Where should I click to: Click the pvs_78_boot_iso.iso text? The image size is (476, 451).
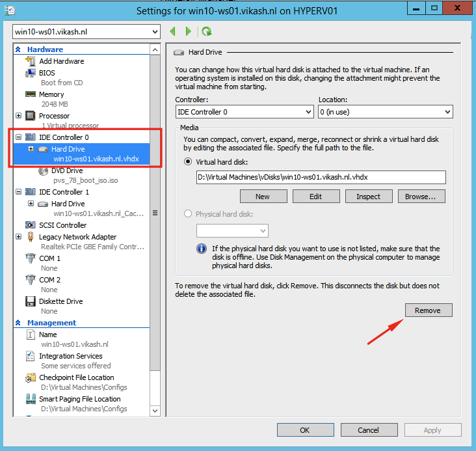[86, 180]
